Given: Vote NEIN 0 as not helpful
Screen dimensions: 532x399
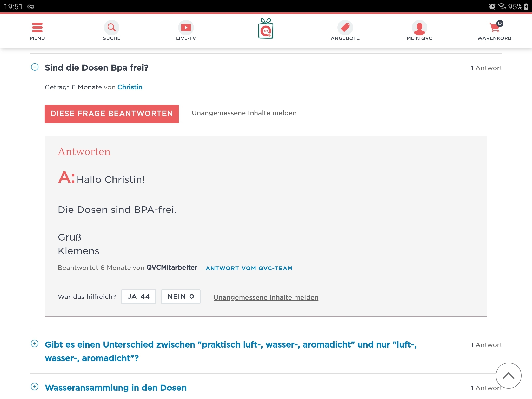Looking at the screenshot, I should 181,297.
